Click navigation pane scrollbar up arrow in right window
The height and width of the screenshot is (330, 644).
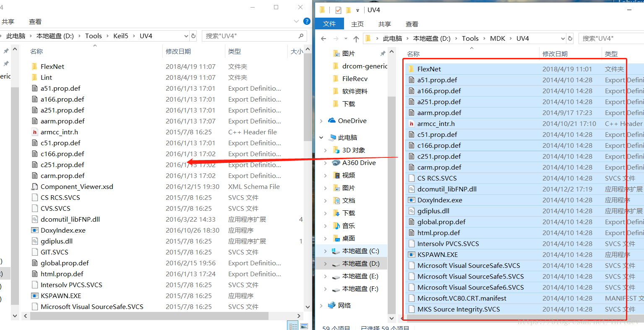[392, 52]
